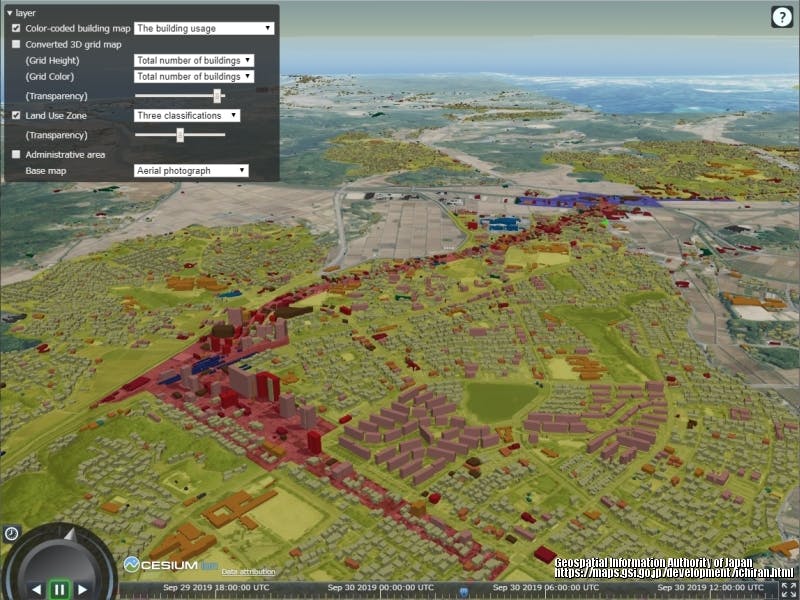The width and height of the screenshot is (800, 600).
Task: Click the current time marker on the timeline
Action: tap(464, 592)
